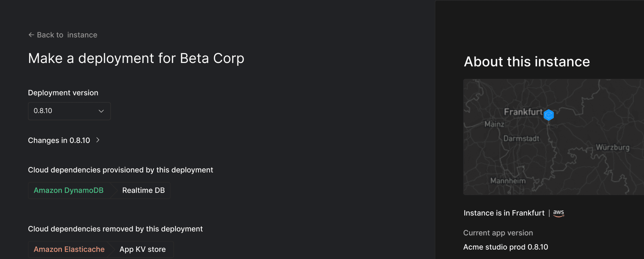The image size is (644, 259).
Task: Click the App KV store label
Action: pos(143,249)
